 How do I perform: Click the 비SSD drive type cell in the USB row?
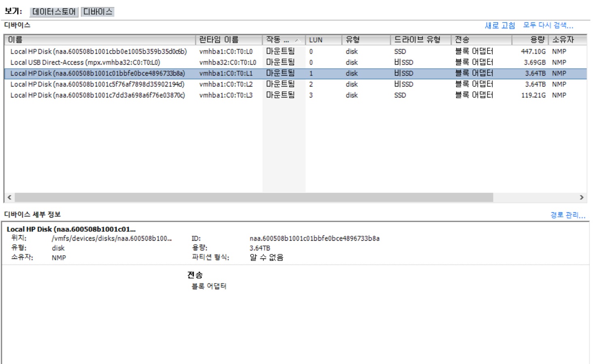(x=404, y=63)
